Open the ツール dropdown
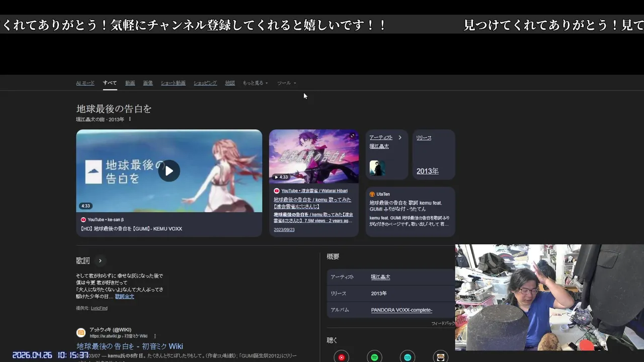The image size is (644, 362). (287, 83)
